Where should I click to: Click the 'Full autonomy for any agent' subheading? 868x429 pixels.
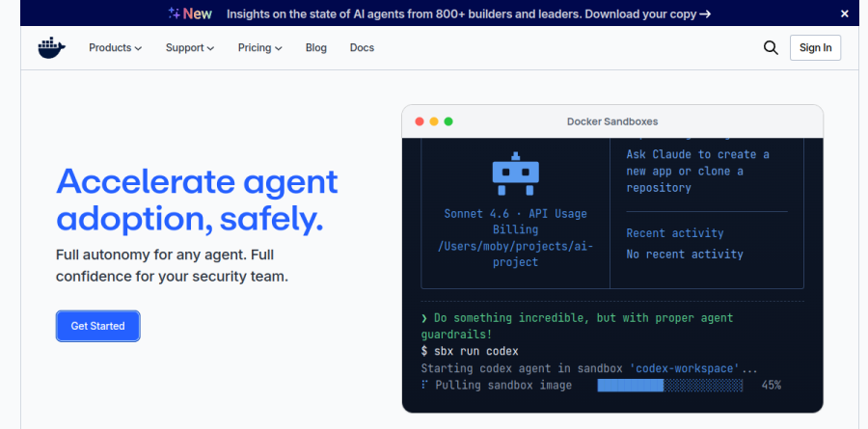coord(173,266)
